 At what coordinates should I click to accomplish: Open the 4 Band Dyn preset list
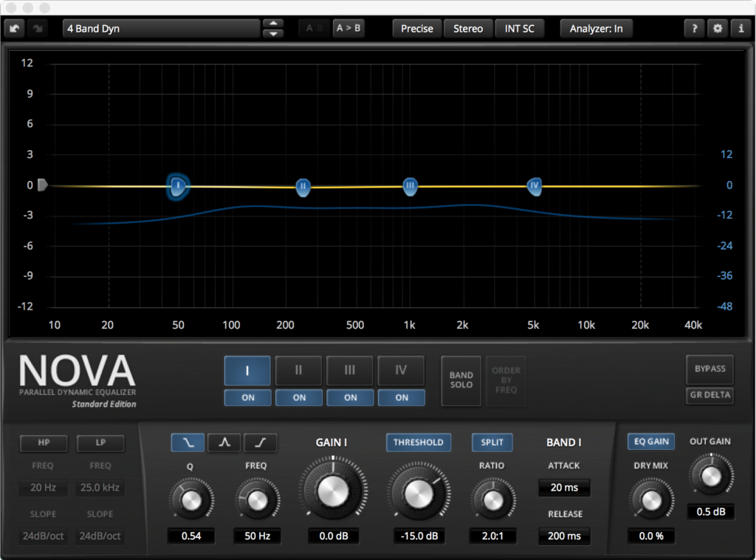(161, 29)
